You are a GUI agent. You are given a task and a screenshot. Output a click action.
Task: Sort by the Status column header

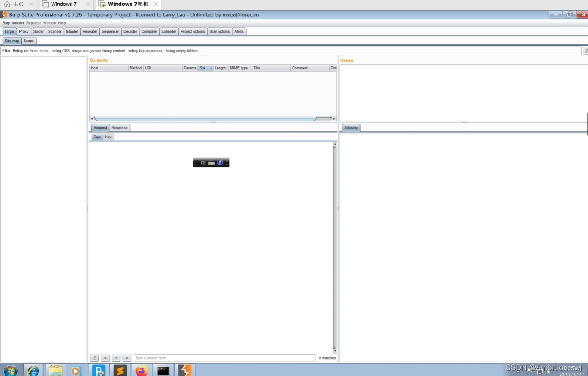pos(205,68)
